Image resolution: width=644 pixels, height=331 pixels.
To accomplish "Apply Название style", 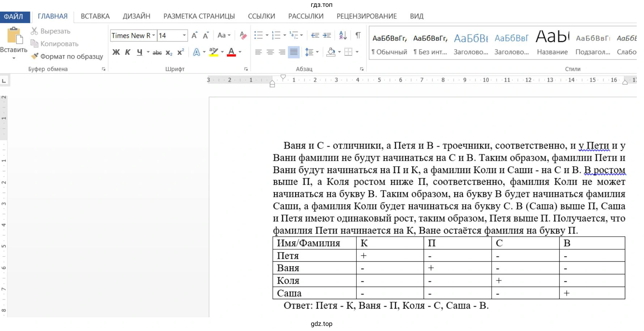I will 552,44.
